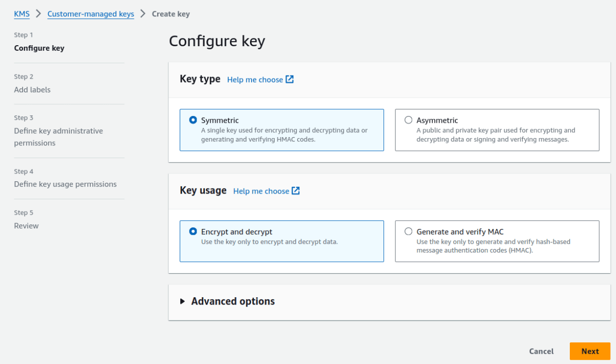Cancel the key creation process
Viewport: 616px width, 364px height.
point(541,351)
